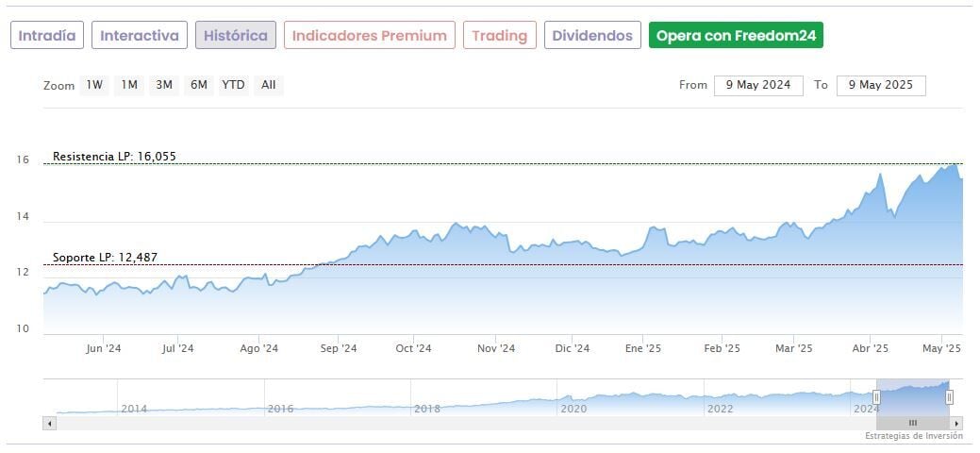
Task: Set zoom range to 1W
Action: (x=94, y=85)
